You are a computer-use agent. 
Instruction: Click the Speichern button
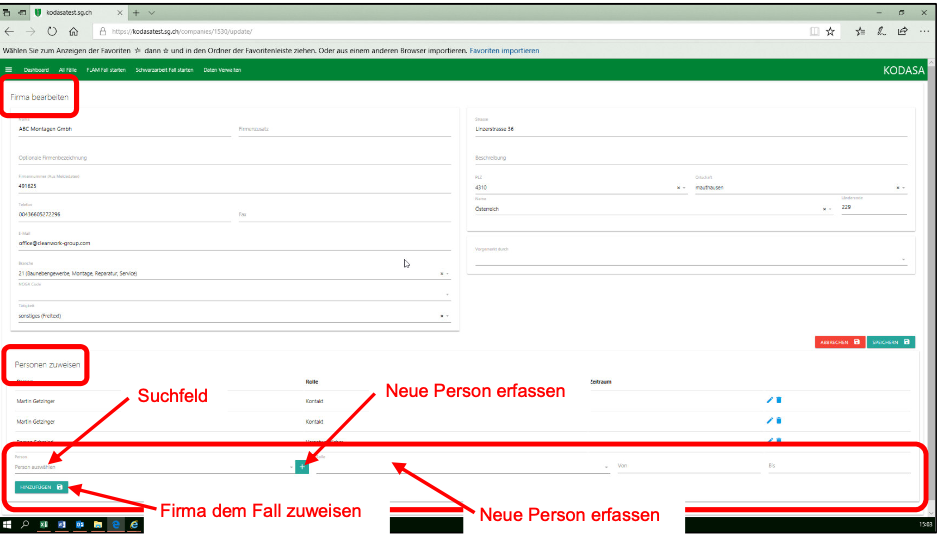pos(891,342)
